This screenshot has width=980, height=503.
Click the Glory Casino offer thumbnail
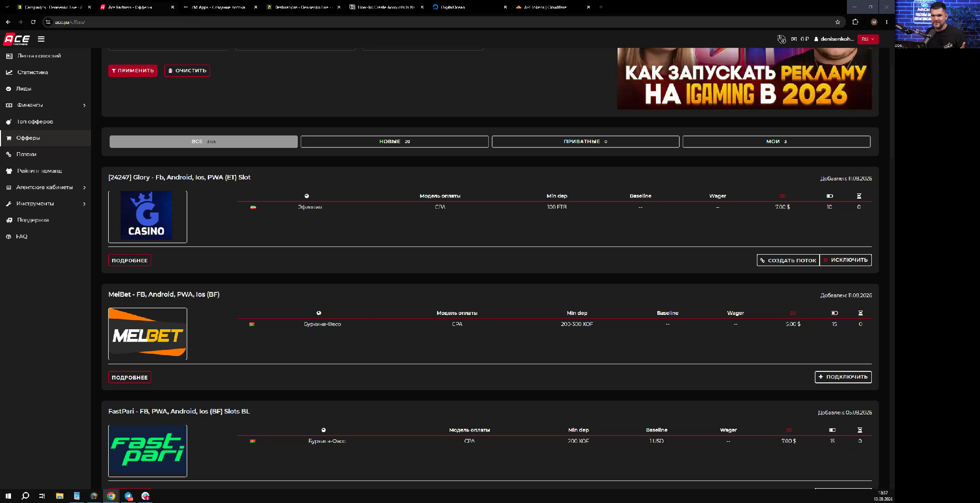[x=147, y=217]
